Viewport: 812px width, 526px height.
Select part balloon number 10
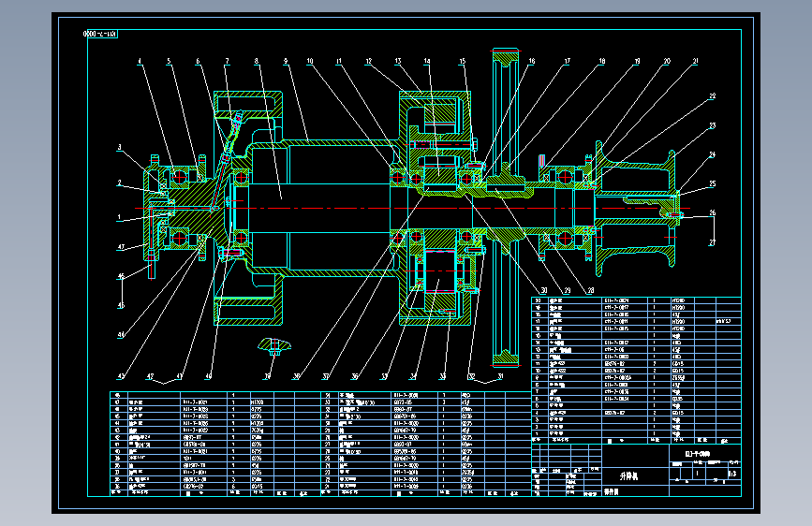click(x=310, y=61)
